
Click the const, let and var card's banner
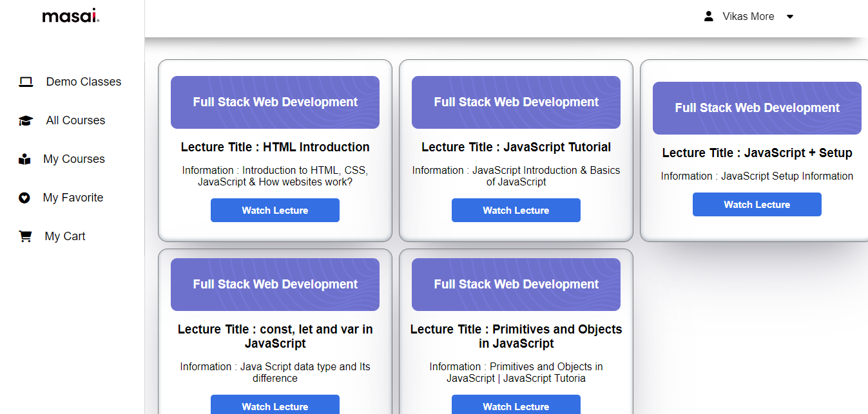275,285
